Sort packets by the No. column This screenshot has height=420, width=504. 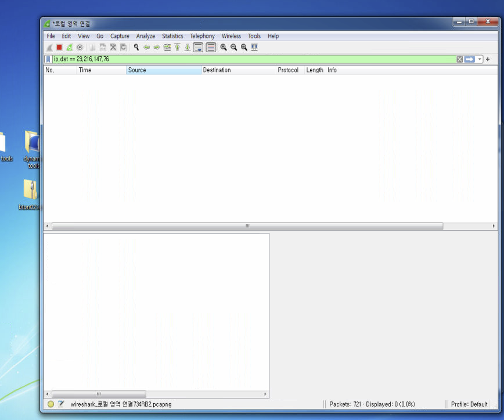pos(60,70)
